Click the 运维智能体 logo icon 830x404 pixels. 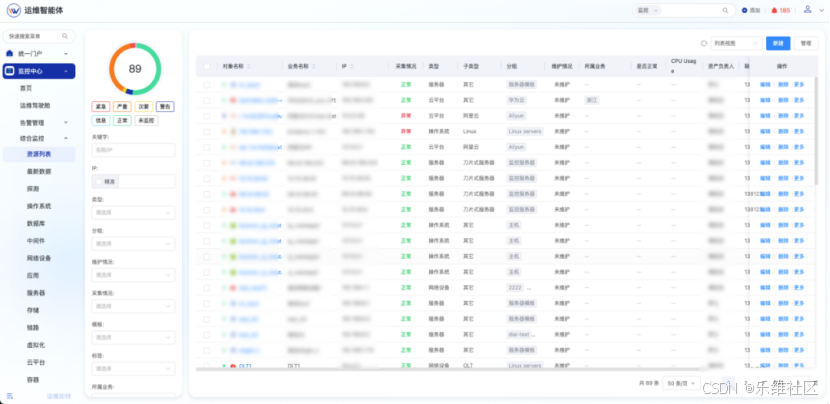click(14, 10)
